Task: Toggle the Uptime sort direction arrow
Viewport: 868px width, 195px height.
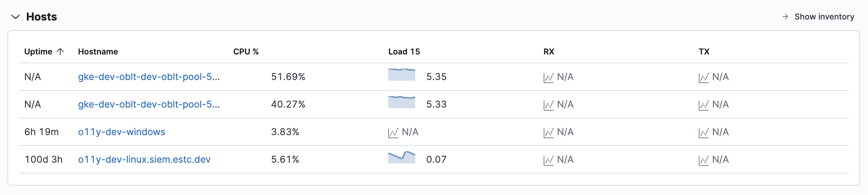Action: (x=61, y=51)
